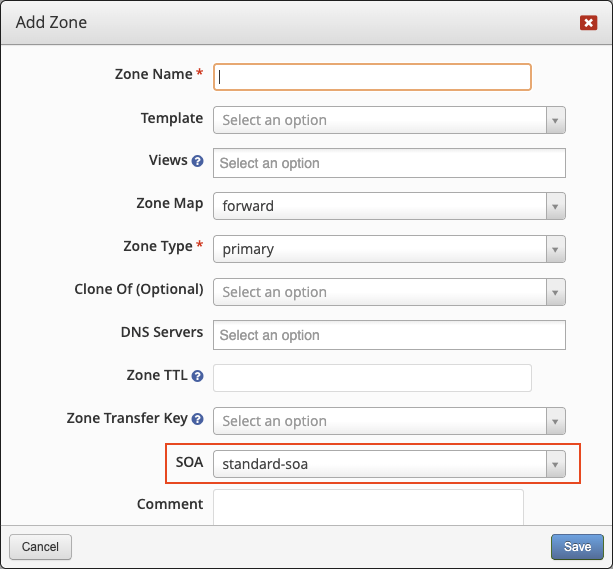The height and width of the screenshot is (569, 613).
Task: Click the Views help question mark icon
Action: pos(197,161)
